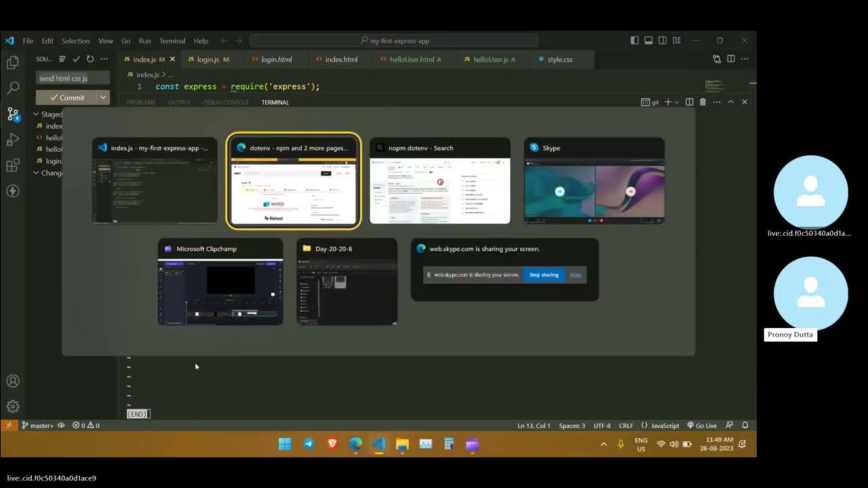This screenshot has width=868, height=488.
Task: Click the Split Editor icon in the editor toolbar
Action: (x=731, y=59)
